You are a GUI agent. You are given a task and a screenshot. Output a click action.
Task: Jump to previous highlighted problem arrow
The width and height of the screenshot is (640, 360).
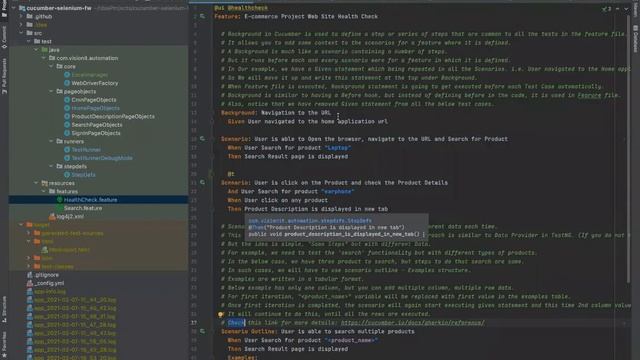[x=618, y=9]
